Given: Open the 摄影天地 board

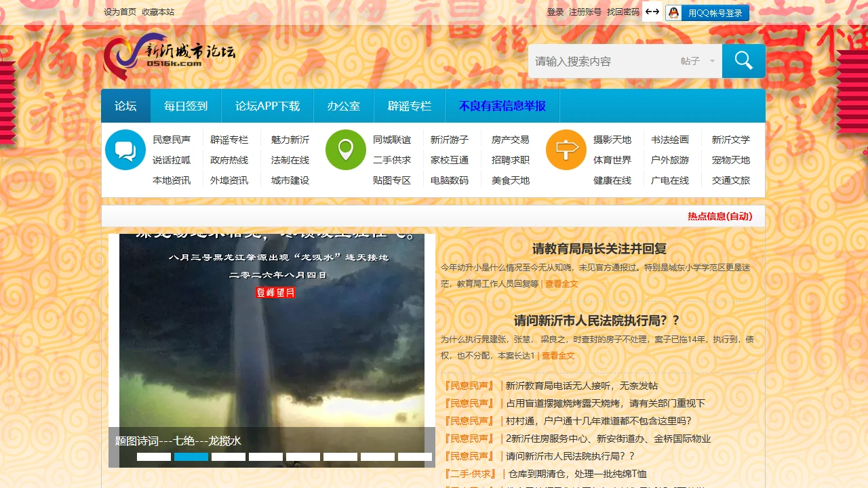Looking at the screenshot, I should 612,140.
